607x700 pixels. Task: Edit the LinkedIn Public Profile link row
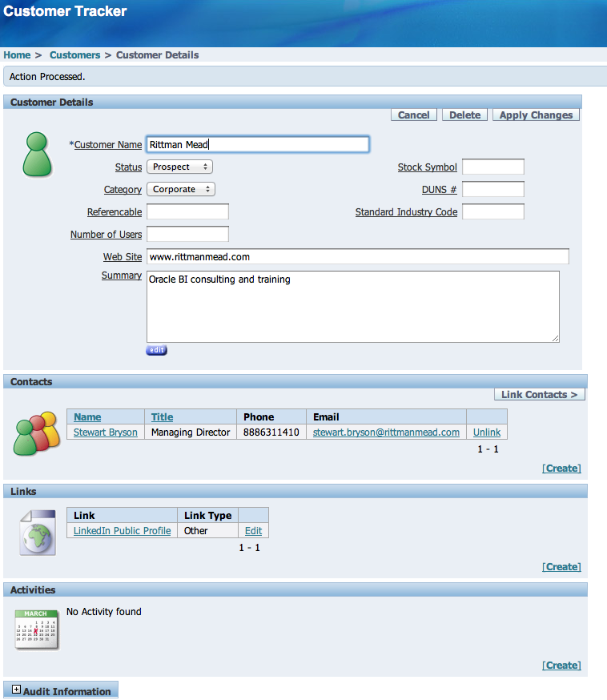(x=254, y=530)
